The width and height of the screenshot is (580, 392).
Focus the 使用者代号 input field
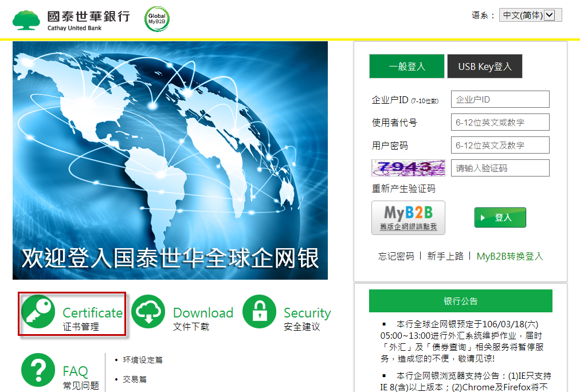pos(500,122)
